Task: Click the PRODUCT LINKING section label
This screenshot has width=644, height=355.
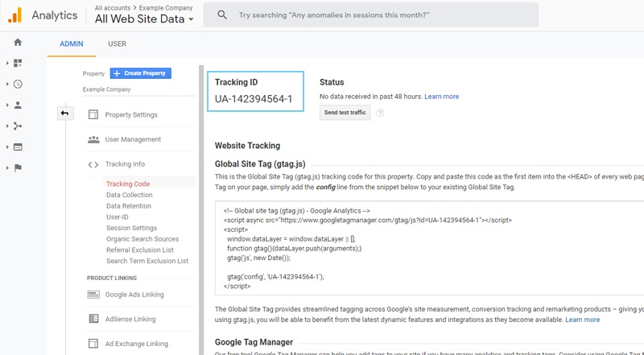Action: [112, 279]
